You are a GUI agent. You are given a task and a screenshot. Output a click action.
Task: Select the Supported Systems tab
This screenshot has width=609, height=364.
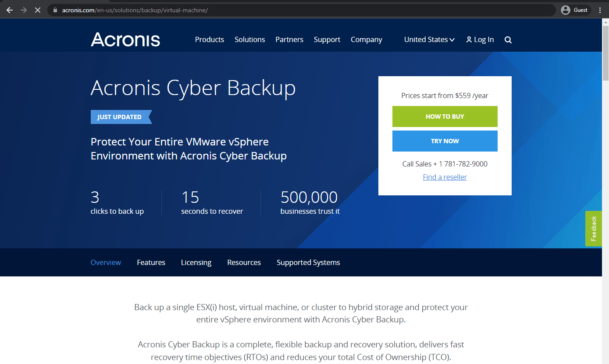click(x=308, y=262)
